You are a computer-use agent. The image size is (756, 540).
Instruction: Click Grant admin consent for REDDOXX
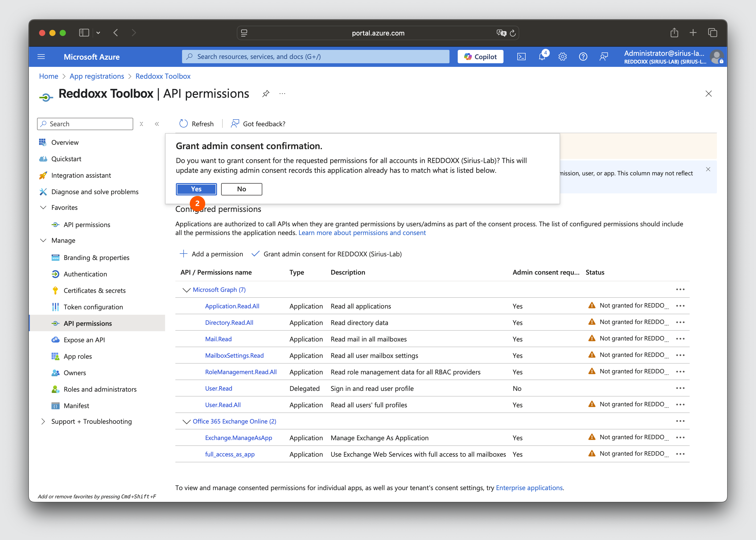[327, 254]
